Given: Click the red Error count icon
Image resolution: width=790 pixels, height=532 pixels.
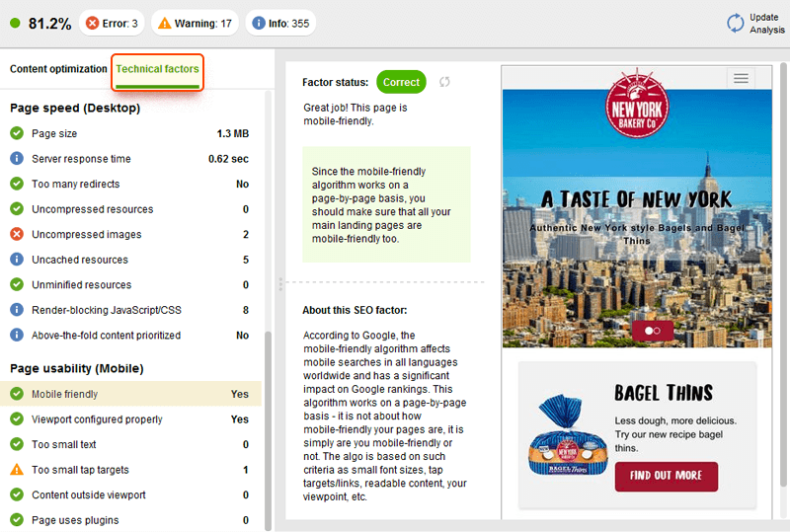Looking at the screenshot, I should tap(92, 23).
